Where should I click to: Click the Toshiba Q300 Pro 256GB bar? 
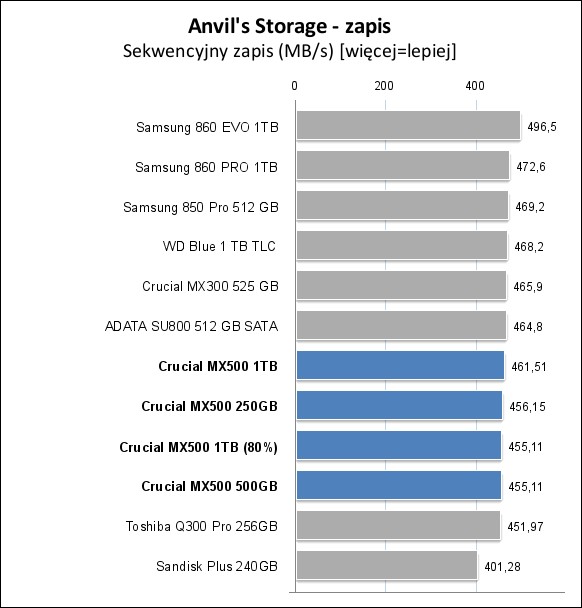pyautogui.click(x=399, y=525)
